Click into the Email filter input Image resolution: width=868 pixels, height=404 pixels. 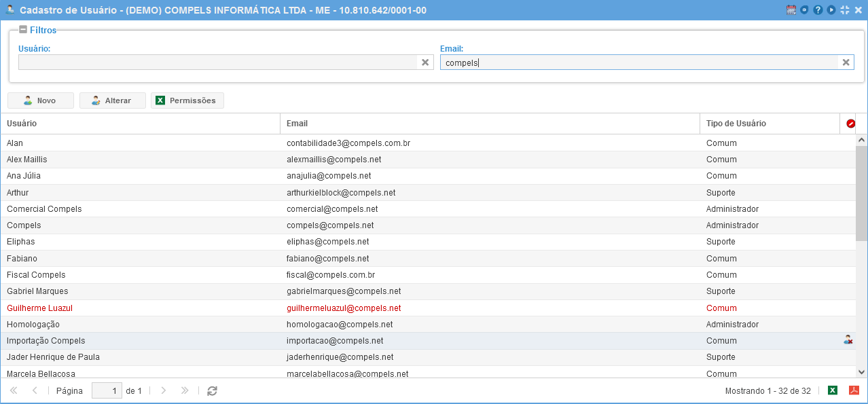pyautogui.click(x=638, y=62)
